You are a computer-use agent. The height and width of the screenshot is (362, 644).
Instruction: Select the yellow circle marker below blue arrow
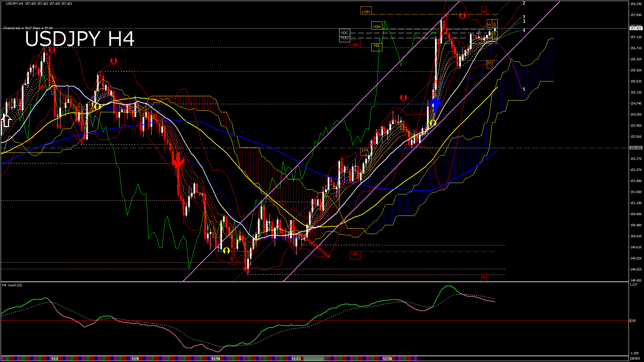(x=433, y=123)
